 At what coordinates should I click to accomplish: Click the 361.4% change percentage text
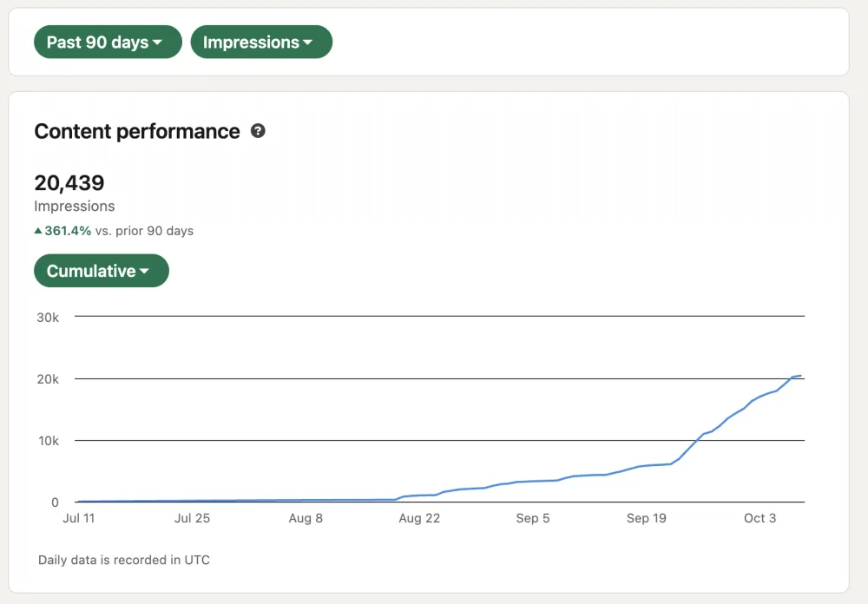(66, 231)
